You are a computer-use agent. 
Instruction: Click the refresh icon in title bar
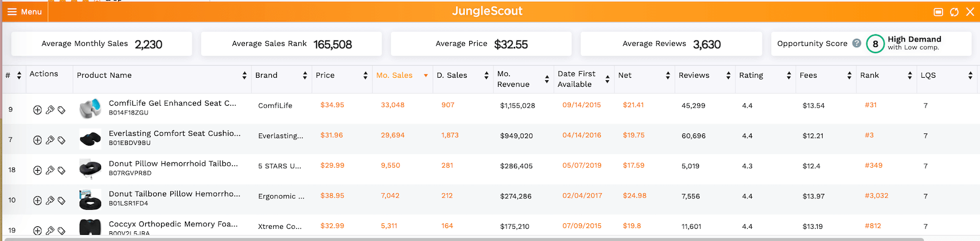click(x=954, y=12)
